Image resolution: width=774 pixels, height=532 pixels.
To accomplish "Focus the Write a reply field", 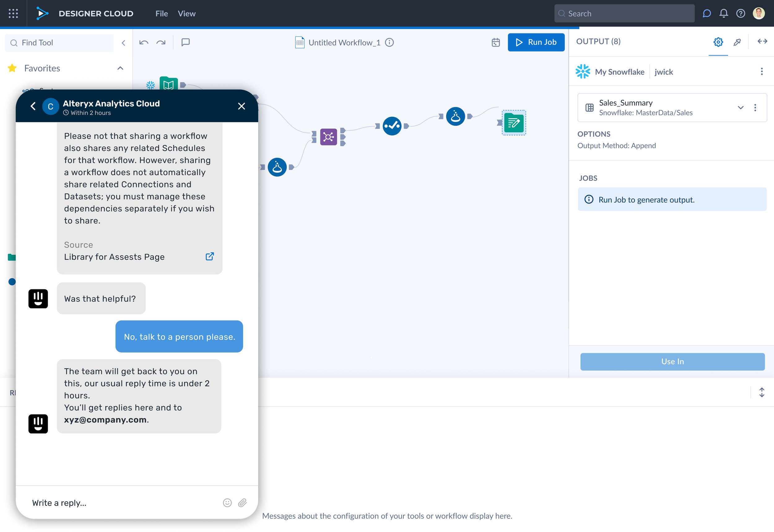I will [124, 503].
